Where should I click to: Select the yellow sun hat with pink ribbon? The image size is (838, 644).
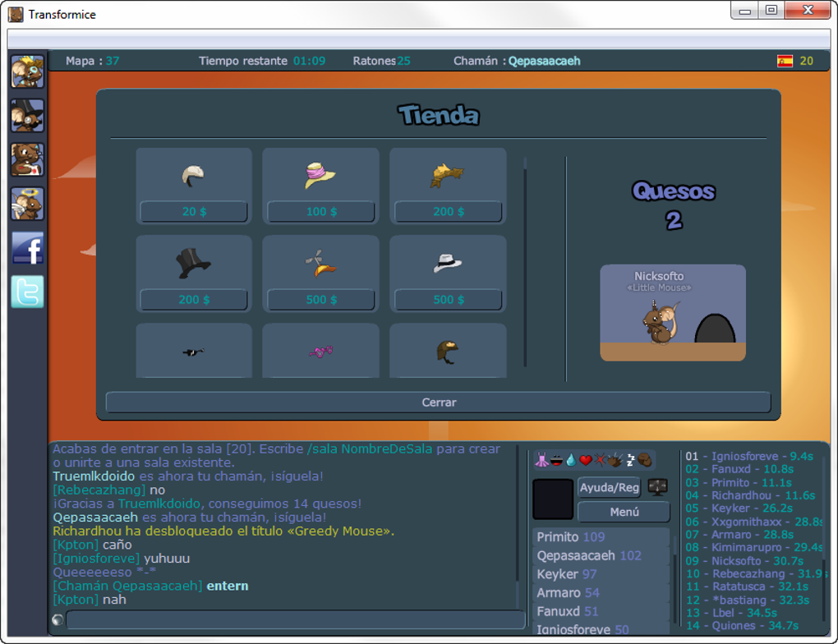coord(320,175)
